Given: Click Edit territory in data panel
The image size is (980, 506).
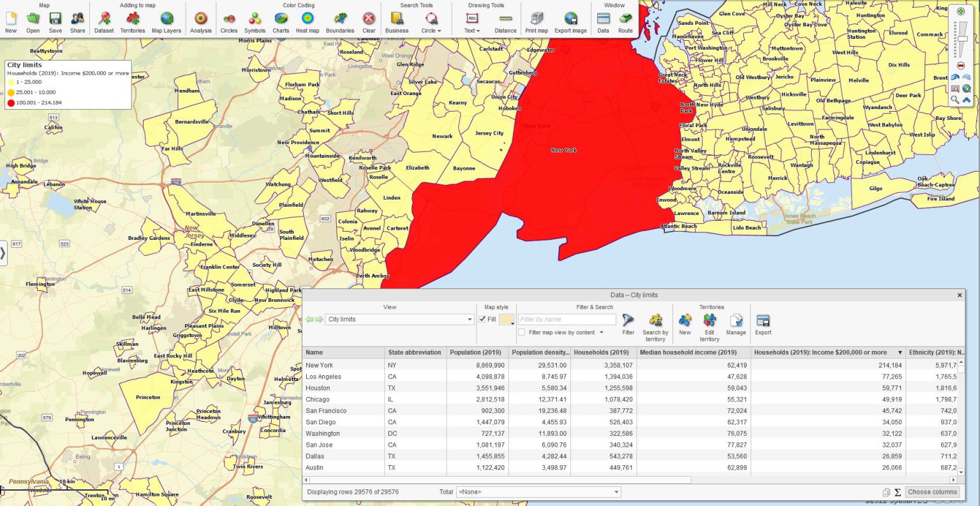Looking at the screenshot, I should (709, 327).
